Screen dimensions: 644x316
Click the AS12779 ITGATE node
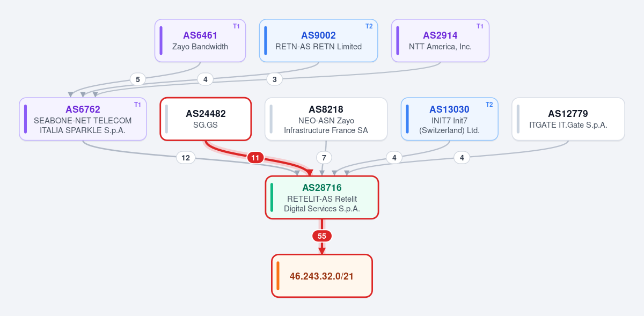click(x=568, y=119)
